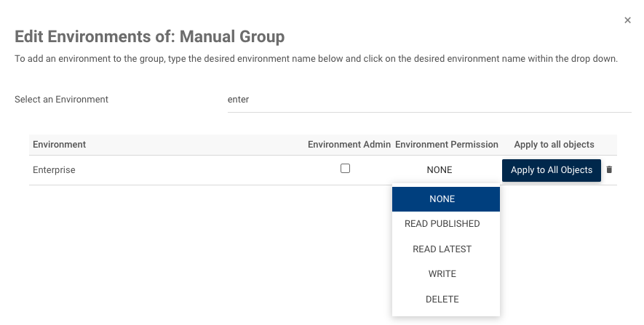
Task: Click the Environment column header
Action: [x=60, y=145]
